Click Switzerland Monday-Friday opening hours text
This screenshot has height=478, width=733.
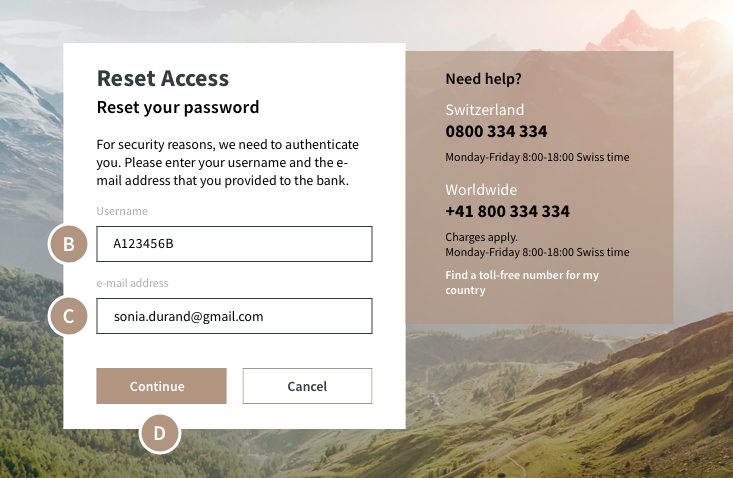537,157
